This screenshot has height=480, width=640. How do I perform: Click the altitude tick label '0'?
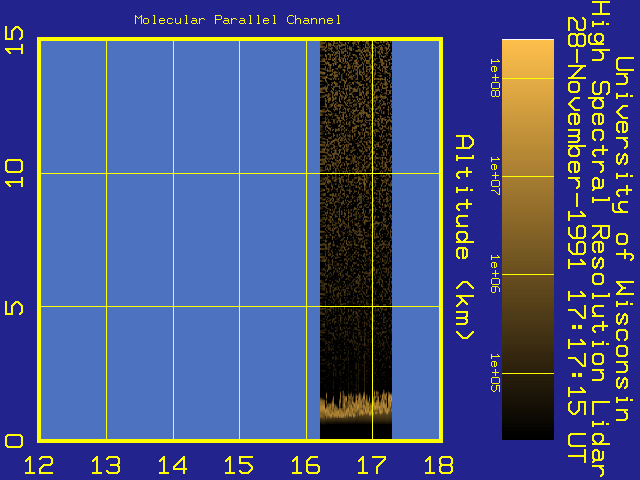coord(14,441)
